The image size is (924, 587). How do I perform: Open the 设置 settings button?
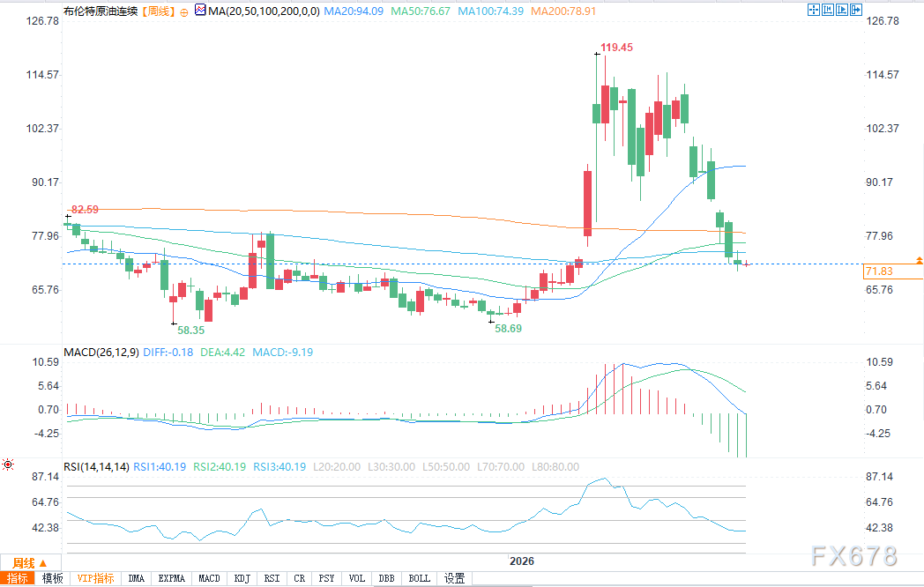pos(454,579)
